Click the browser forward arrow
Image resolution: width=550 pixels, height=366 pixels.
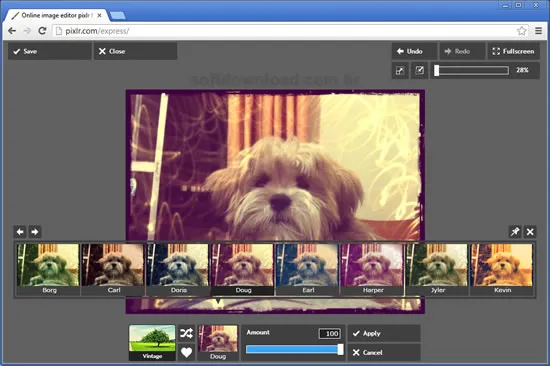(27, 31)
